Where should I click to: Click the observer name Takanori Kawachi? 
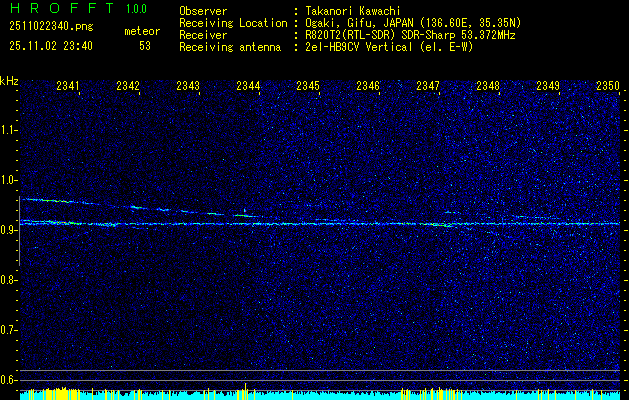pos(353,11)
